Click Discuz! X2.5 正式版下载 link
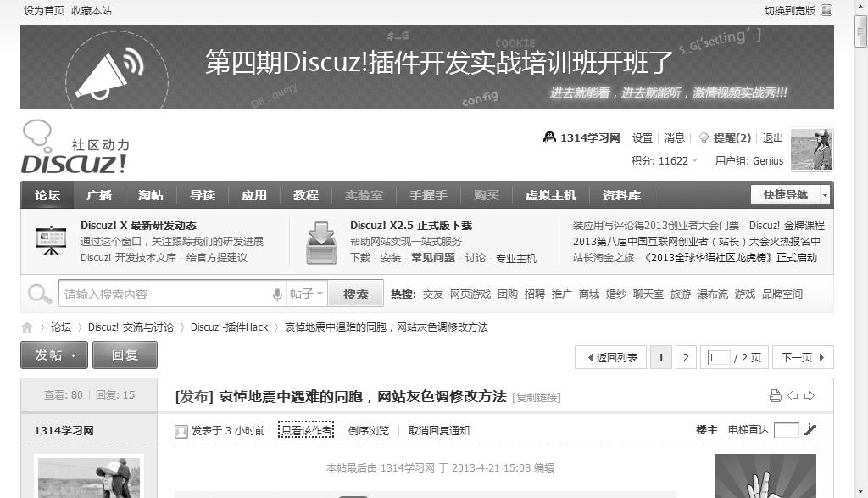 coord(411,226)
